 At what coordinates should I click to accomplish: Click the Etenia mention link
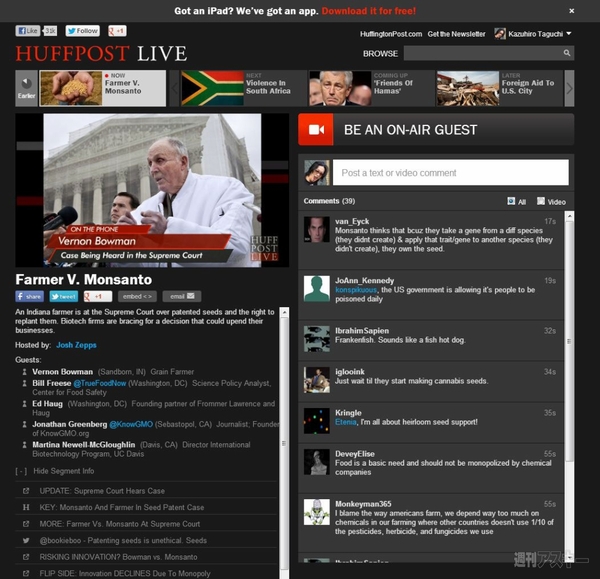(x=346, y=422)
